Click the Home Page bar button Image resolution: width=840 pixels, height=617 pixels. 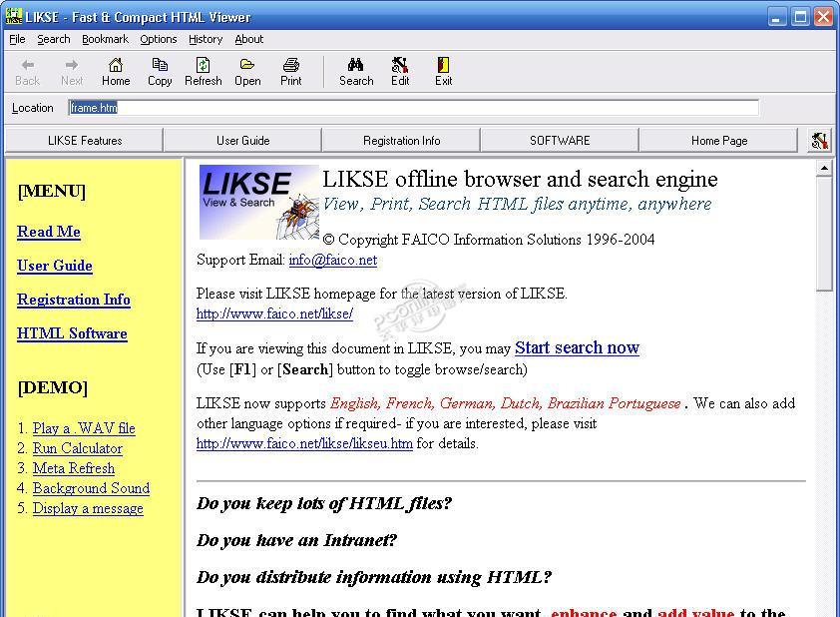click(719, 141)
